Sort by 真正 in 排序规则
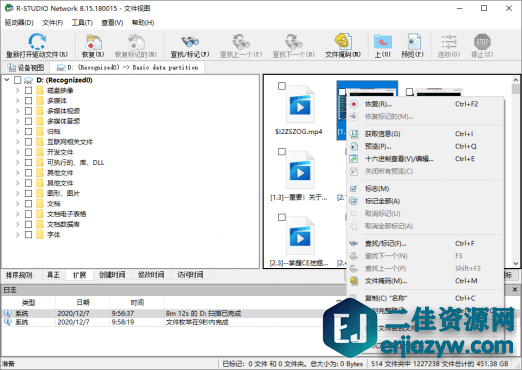The width and height of the screenshot is (522, 370). click(53, 275)
